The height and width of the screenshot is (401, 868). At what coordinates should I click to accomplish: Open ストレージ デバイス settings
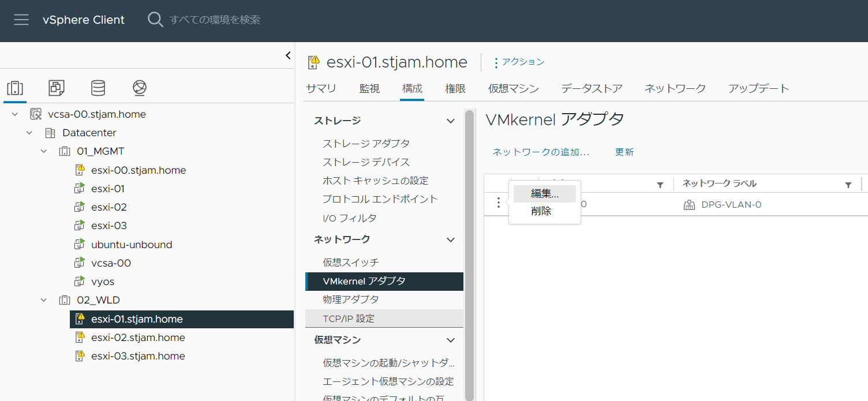366,162
